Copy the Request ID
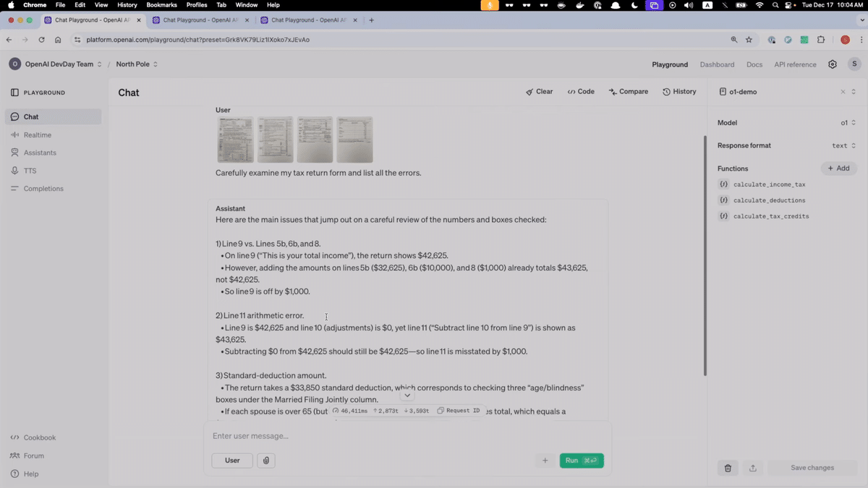868x488 pixels. [459, 411]
